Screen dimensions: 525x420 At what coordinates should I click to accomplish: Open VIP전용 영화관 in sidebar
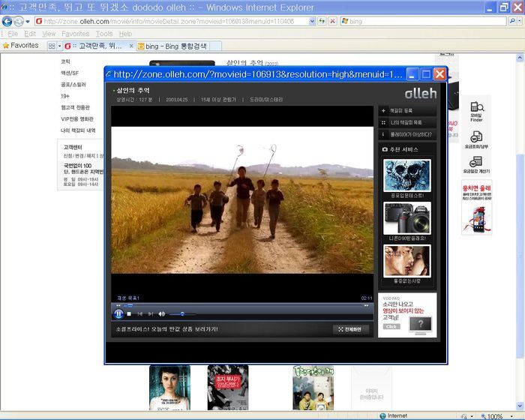tap(77, 119)
